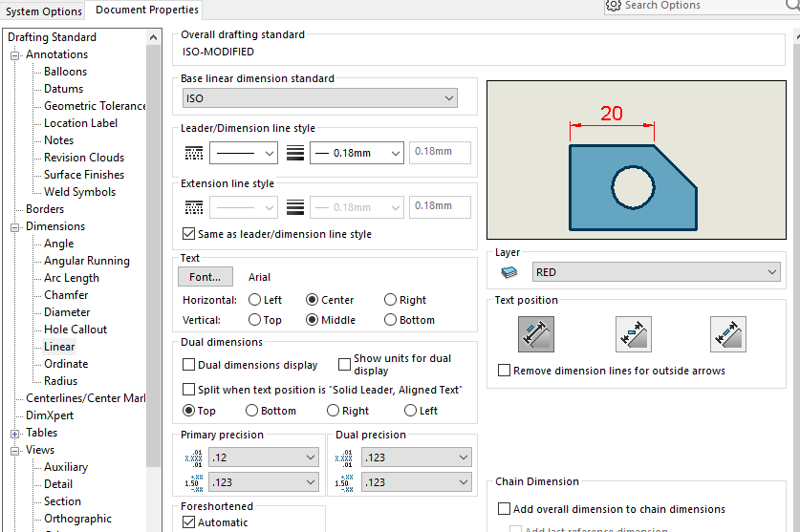Uncheck Same as leader/dimension line style
Viewport: 800px width, 532px height.
coord(189,234)
